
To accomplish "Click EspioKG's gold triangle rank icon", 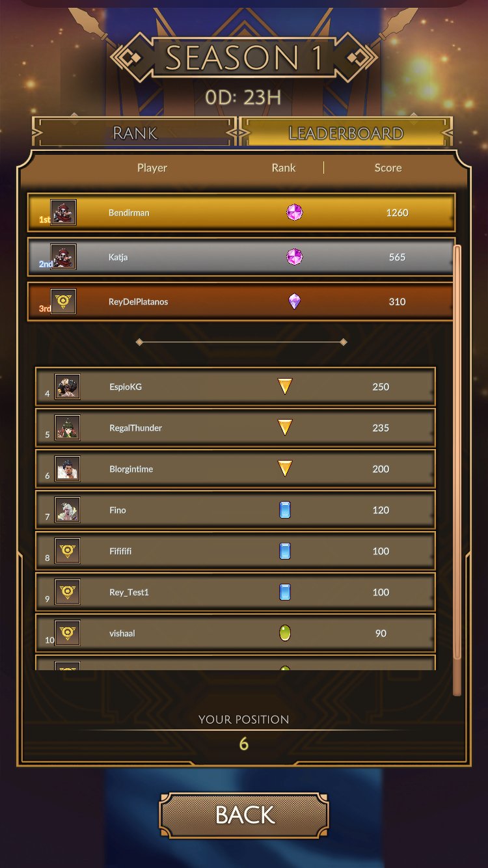I will 285,387.
